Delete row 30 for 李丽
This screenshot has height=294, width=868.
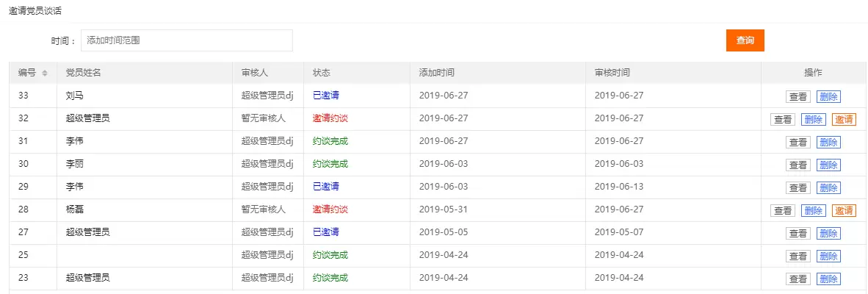[828, 165]
